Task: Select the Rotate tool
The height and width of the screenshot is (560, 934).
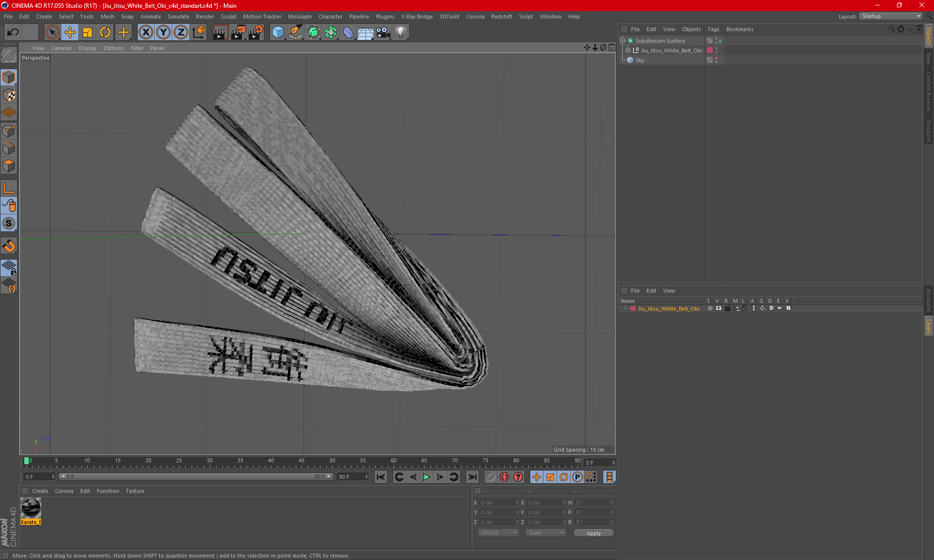Action: 105,33
